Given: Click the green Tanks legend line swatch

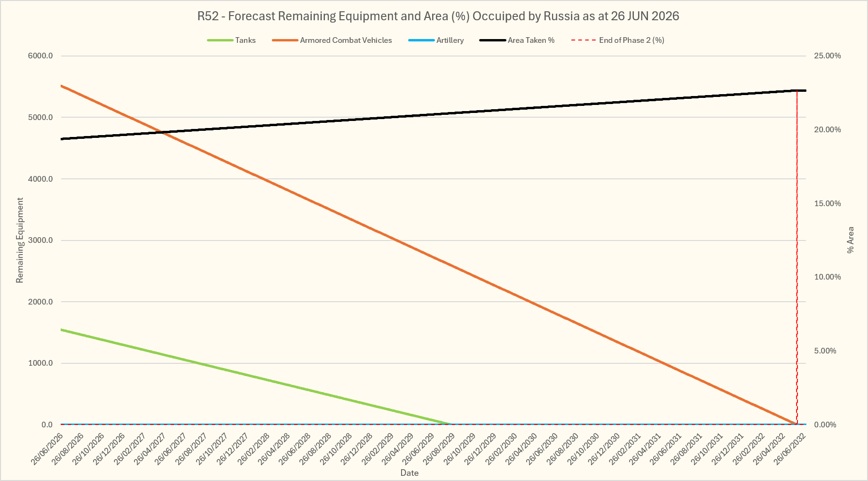Looking at the screenshot, I should (x=220, y=40).
